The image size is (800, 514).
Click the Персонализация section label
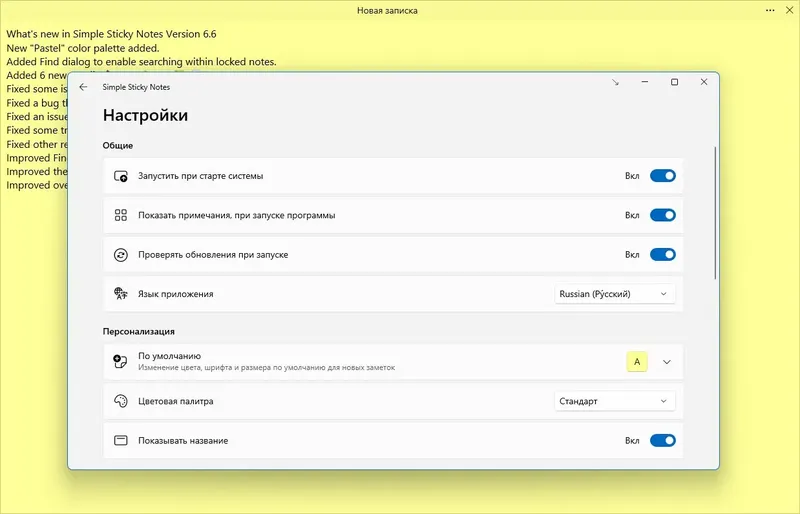coord(139,332)
